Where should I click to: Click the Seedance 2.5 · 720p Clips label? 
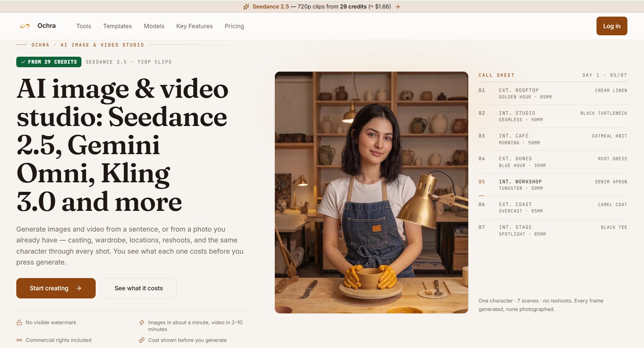[x=129, y=62]
